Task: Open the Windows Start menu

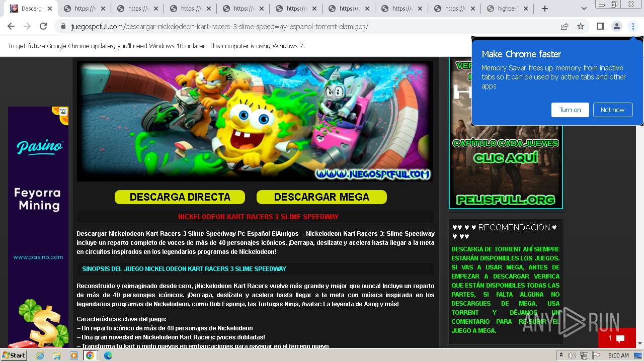Action: 14,355
